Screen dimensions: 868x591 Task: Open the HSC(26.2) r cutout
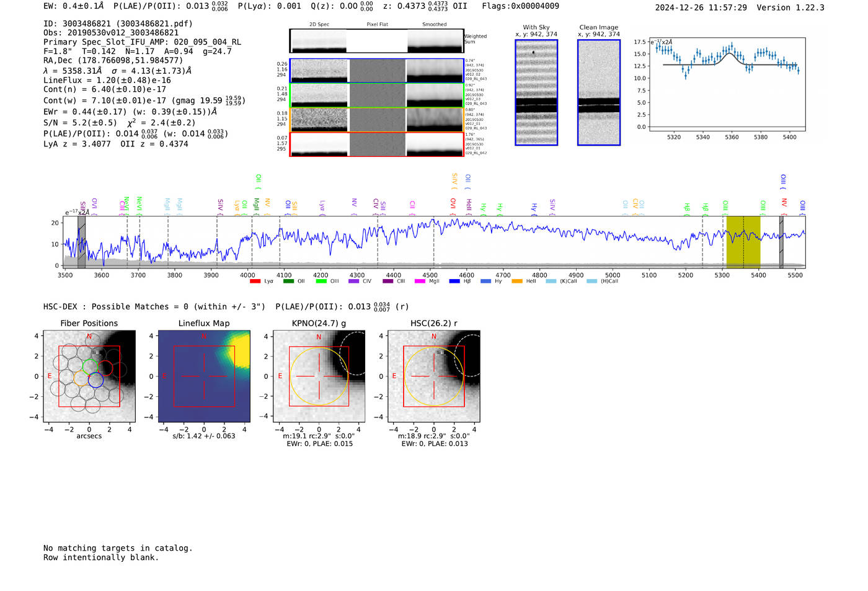point(434,376)
